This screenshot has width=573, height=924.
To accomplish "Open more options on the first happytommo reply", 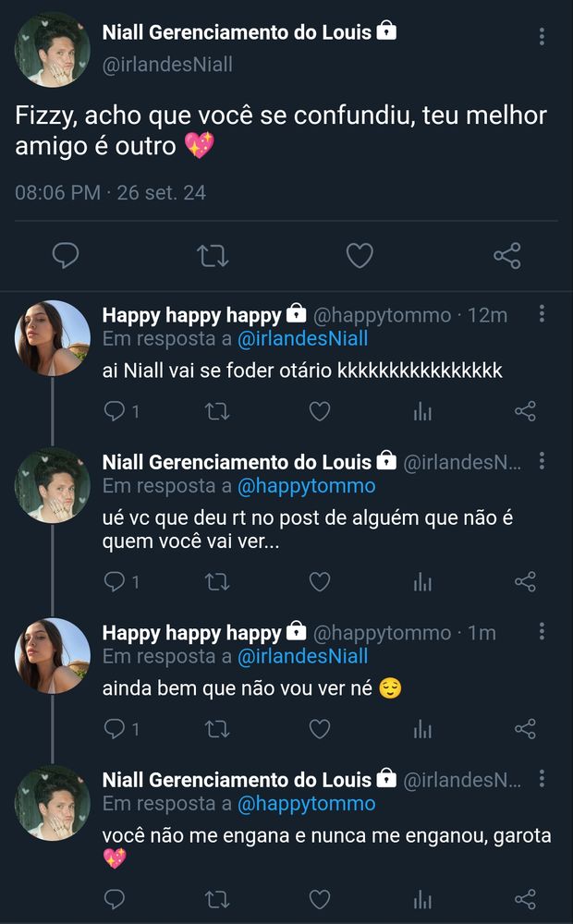I will tap(542, 315).
